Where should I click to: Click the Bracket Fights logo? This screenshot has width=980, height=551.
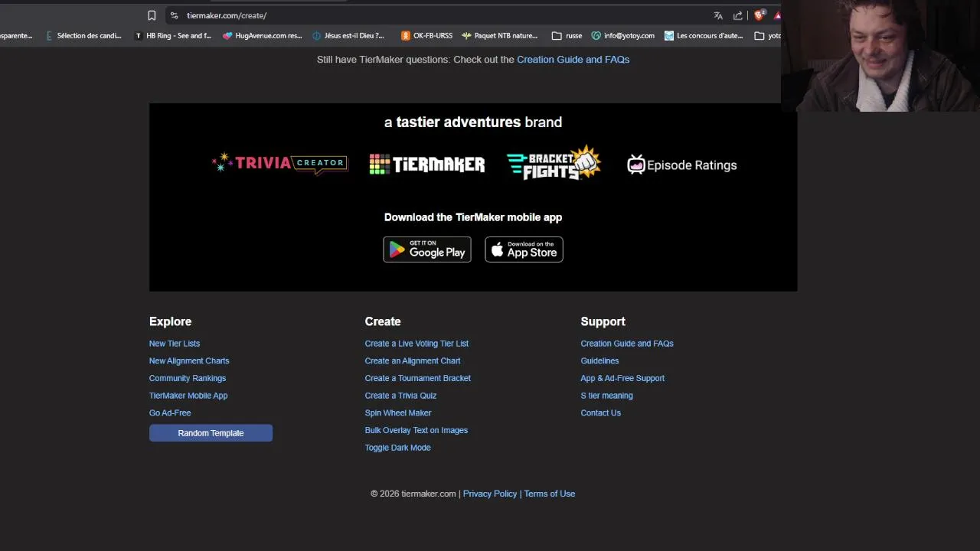pyautogui.click(x=554, y=162)
